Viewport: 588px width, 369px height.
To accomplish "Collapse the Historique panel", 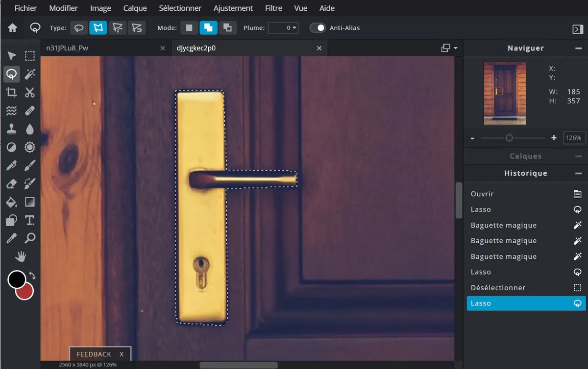I will pyautogui.click(x=578, y=173).
